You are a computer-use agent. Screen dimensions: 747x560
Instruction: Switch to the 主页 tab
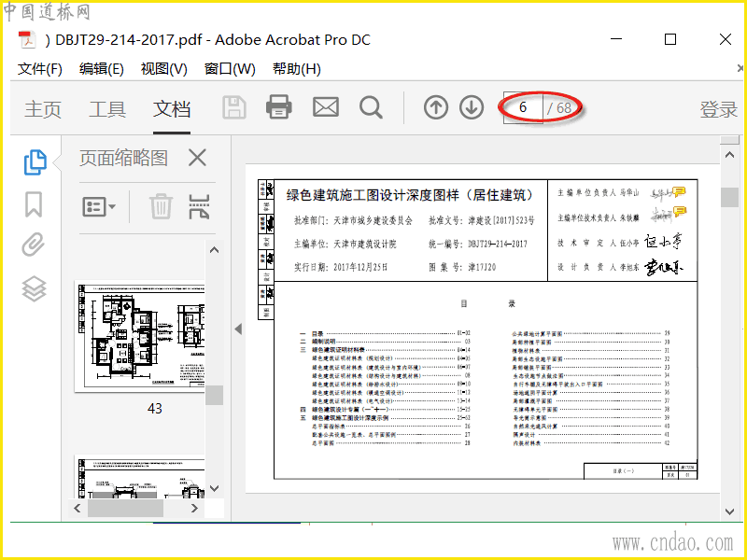click(x=43, y=109)
